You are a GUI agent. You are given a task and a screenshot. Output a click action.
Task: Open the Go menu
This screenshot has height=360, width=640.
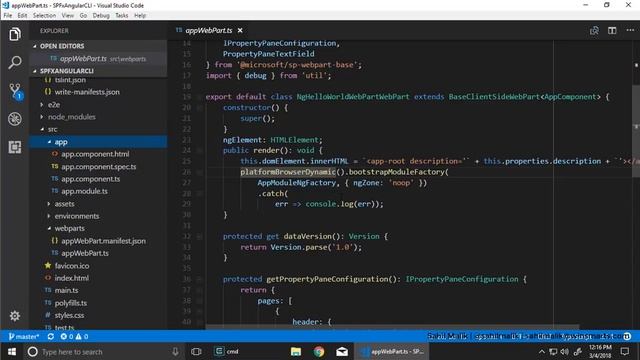point(83,16)
